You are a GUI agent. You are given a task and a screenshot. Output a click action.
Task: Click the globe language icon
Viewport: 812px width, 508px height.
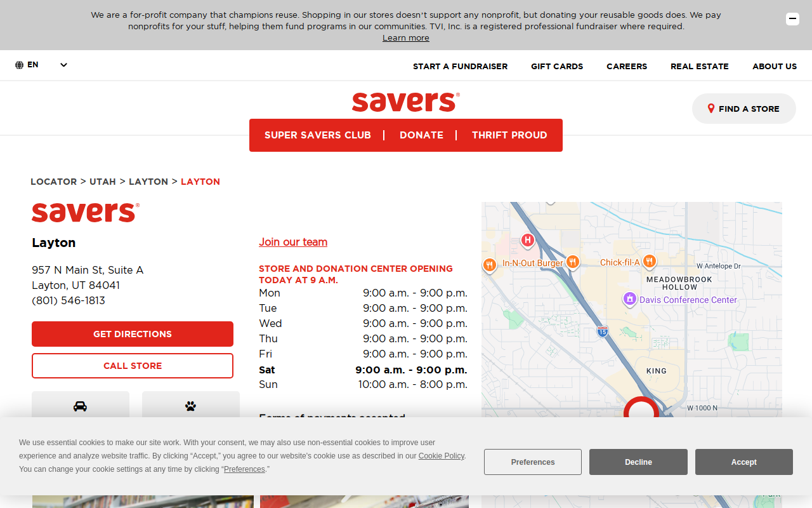click(x=20, y=65)
